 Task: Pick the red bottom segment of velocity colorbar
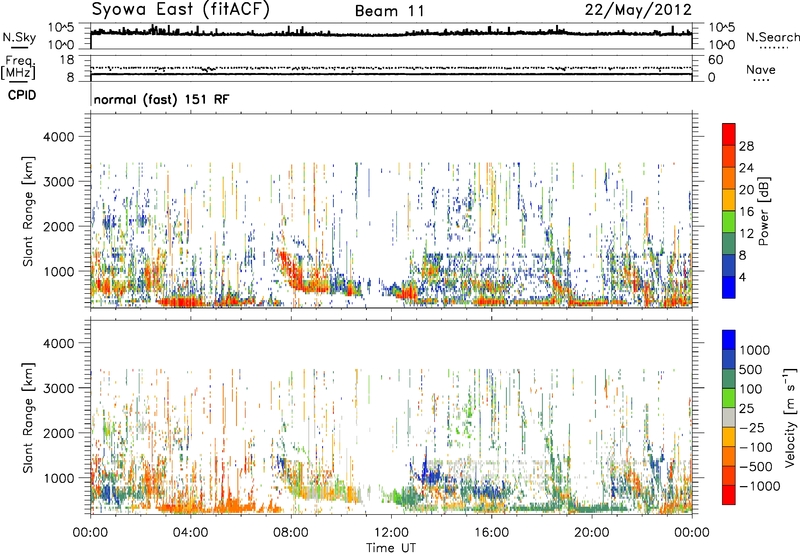[x=729, y=495]
